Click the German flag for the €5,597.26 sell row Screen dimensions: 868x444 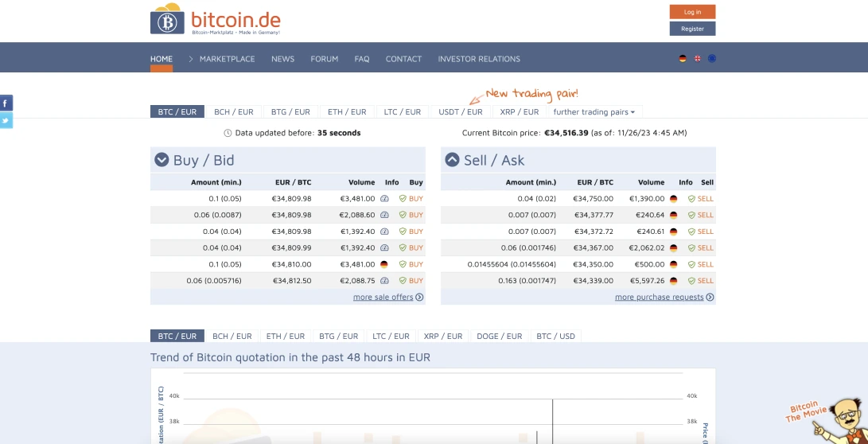673,281
